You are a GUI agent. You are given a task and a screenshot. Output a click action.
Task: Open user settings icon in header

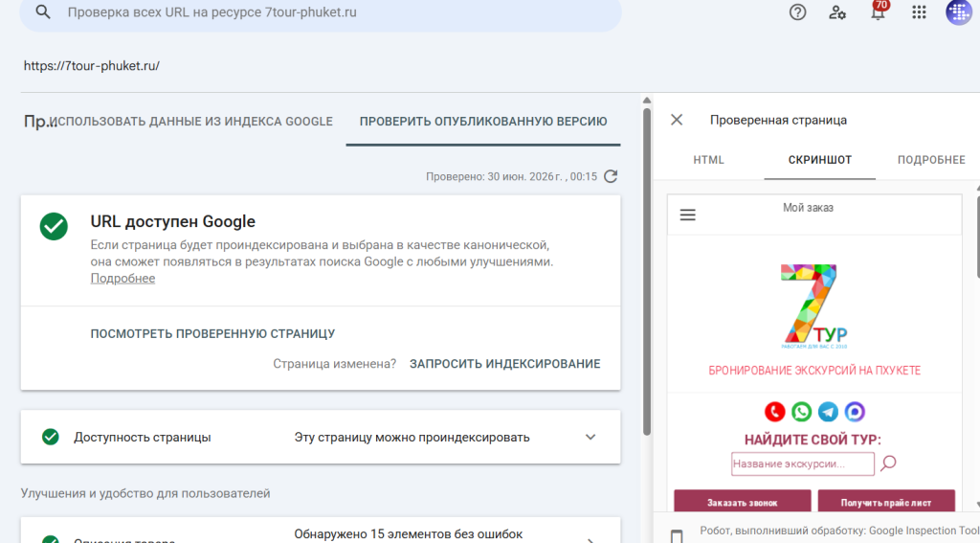point(837,11)
